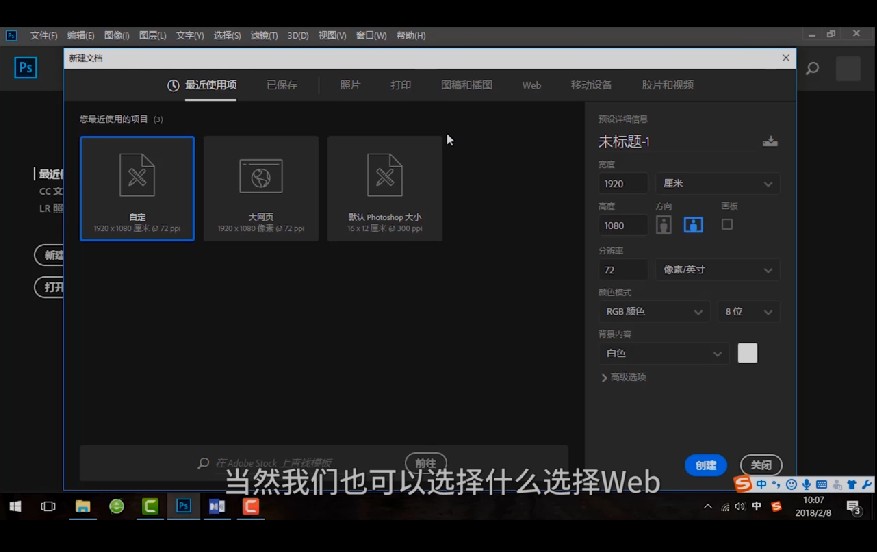Click the width field showing 1920
The width and height of the screenshot is (877, 552).
[623, 183]
